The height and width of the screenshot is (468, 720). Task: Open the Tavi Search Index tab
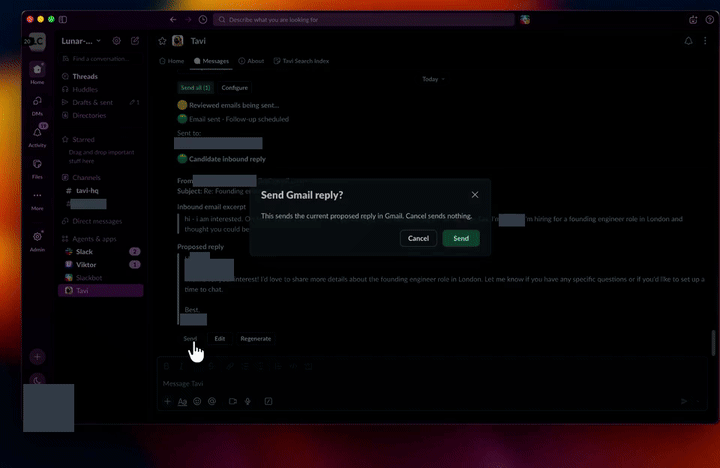[x=301, y=61]
